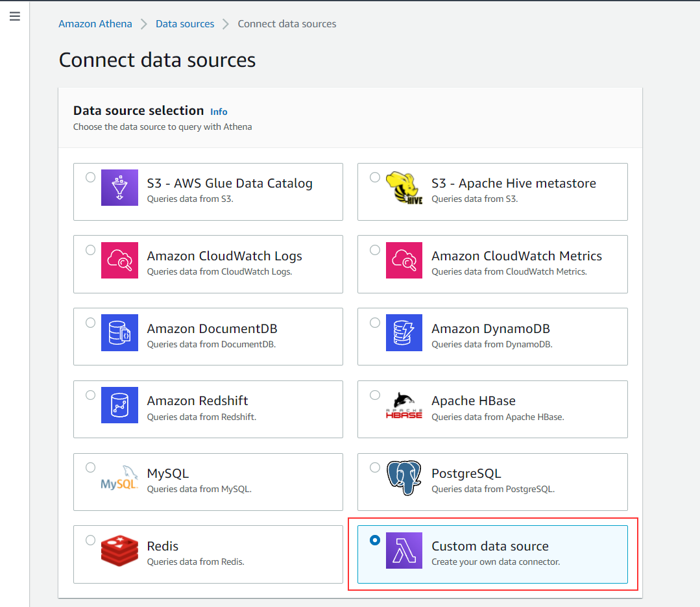
Task: Click the Amazon CloudWatch Logs title
Action: (224, 256)
